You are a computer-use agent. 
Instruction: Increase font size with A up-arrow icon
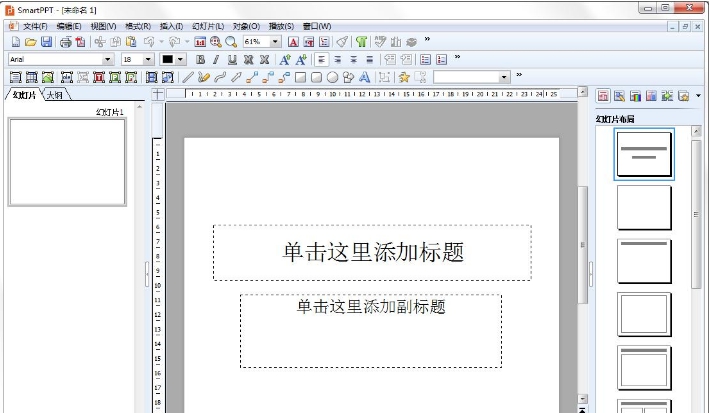285,59
